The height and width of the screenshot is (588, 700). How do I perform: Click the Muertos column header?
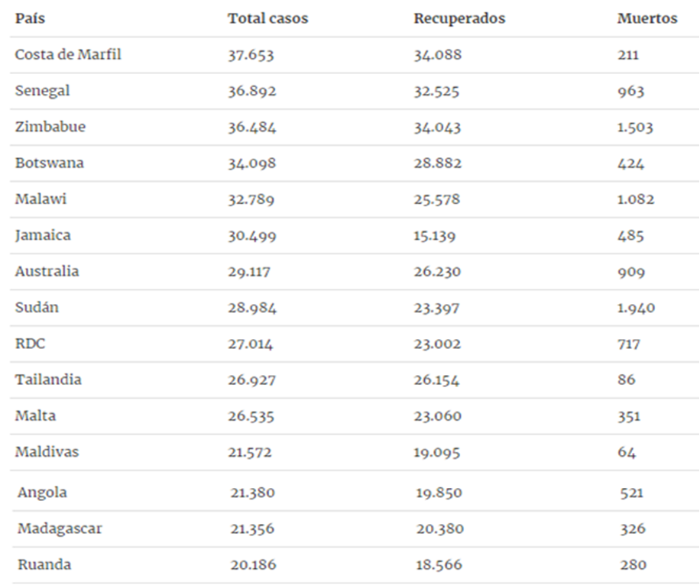click(x=647, y=18)
